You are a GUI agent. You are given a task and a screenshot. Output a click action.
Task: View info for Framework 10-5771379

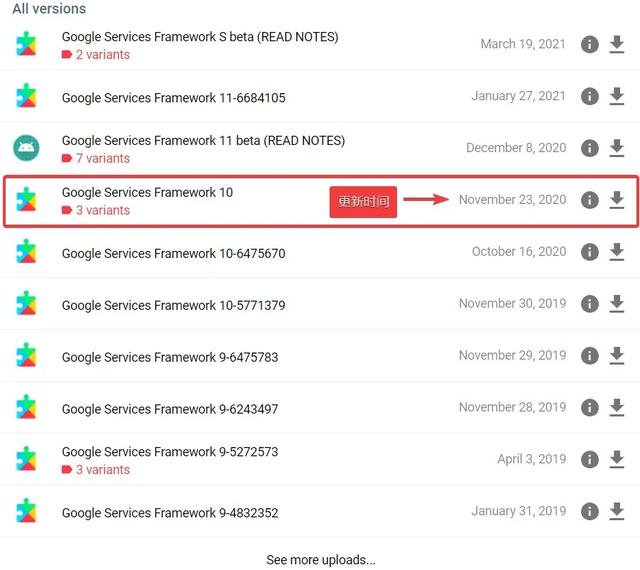coord(589,304)
